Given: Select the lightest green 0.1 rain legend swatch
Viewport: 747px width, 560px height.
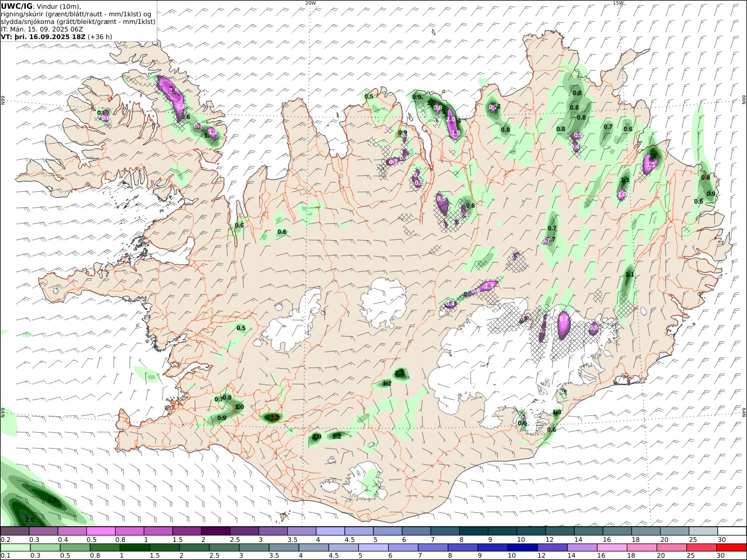Looking at the screenshot, I should pos(15,548).
